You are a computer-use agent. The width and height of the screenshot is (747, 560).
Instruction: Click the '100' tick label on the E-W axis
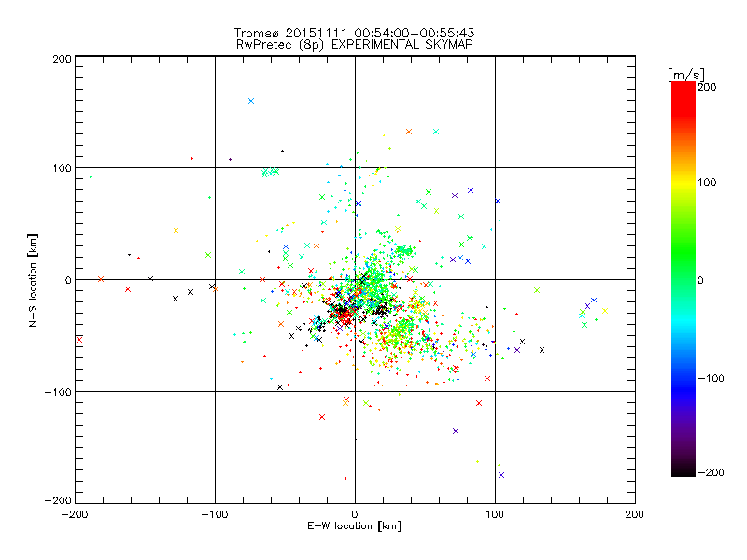pyautogui.click(x=495, y=514)
